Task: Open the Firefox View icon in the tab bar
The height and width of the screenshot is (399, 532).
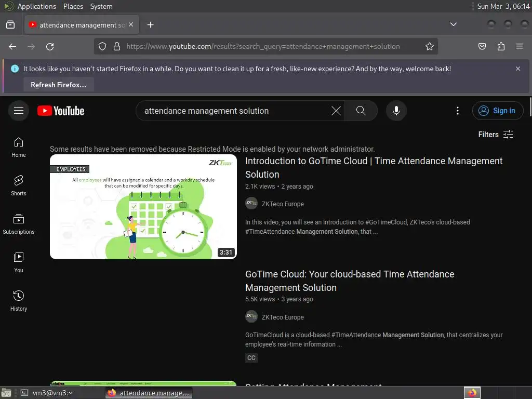Action: tap(10, 25)
